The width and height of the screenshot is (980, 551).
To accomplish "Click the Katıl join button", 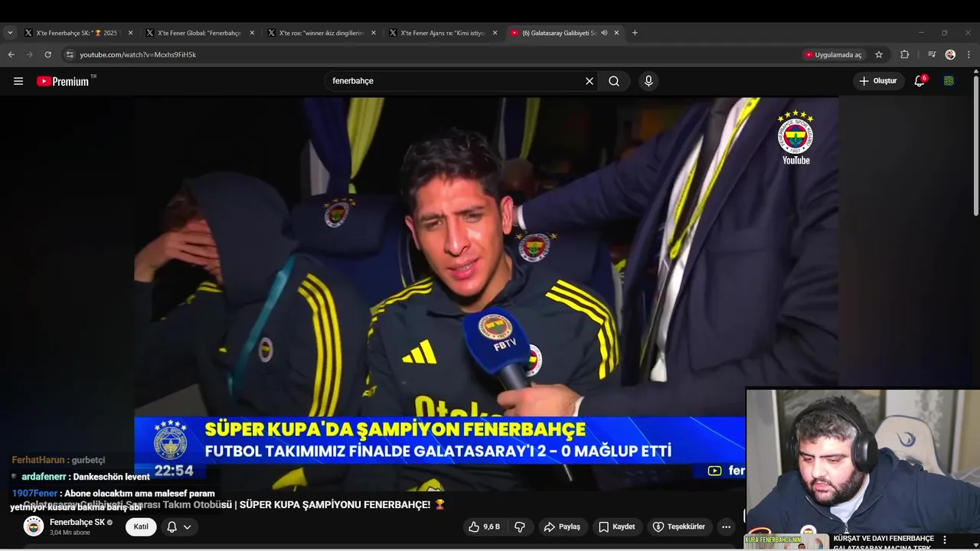I will [x=141, y=527].
